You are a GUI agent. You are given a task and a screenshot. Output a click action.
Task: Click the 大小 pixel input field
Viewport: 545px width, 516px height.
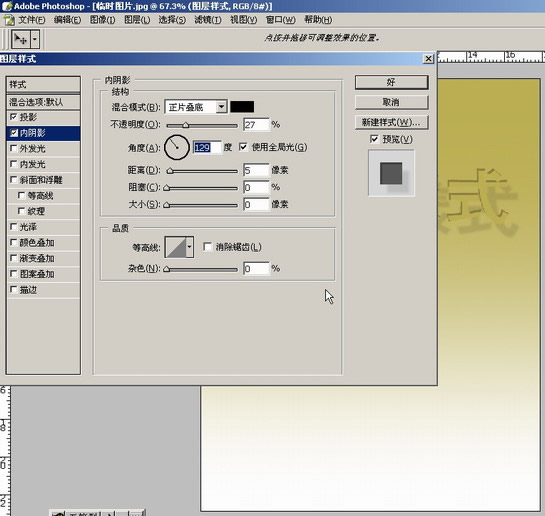256,204
